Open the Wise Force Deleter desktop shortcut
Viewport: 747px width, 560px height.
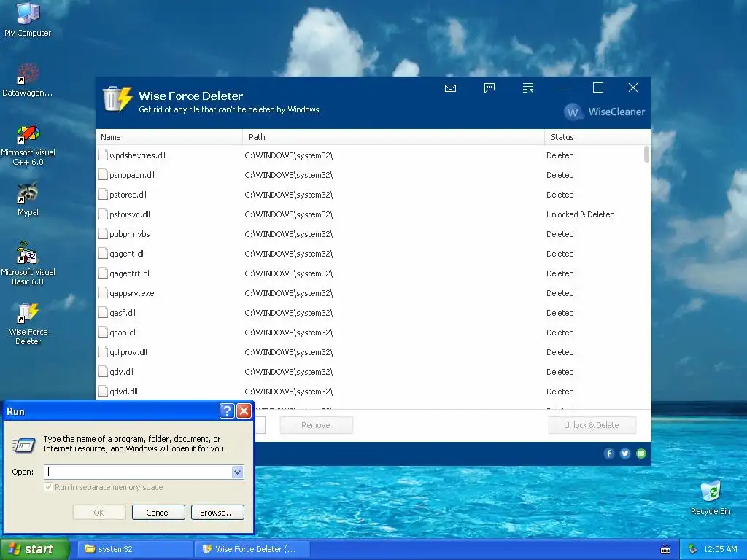pos(28,324)
